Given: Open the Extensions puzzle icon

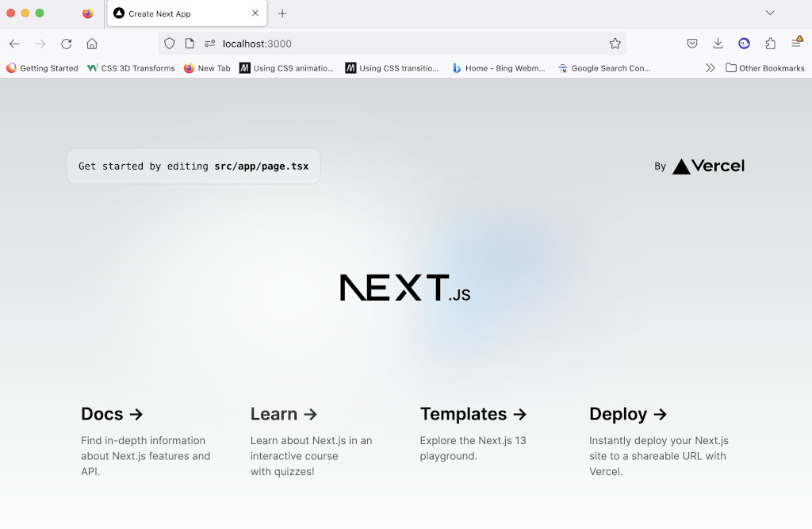Looking at the screenshot, I should coord(770,44).
